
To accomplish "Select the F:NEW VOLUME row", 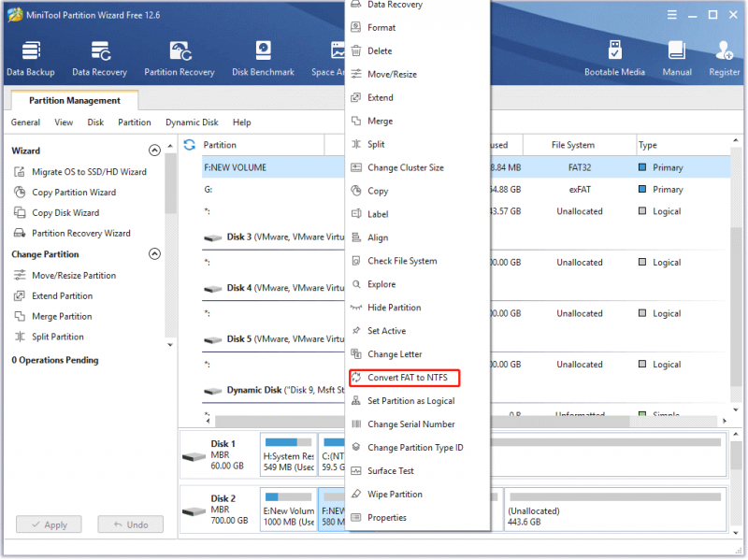I will coord(273,167).
